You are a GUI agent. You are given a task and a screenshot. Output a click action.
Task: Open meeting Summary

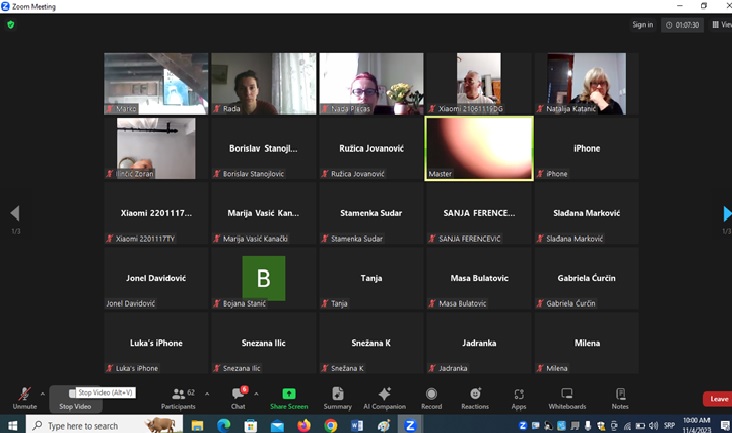coord(338,398)
